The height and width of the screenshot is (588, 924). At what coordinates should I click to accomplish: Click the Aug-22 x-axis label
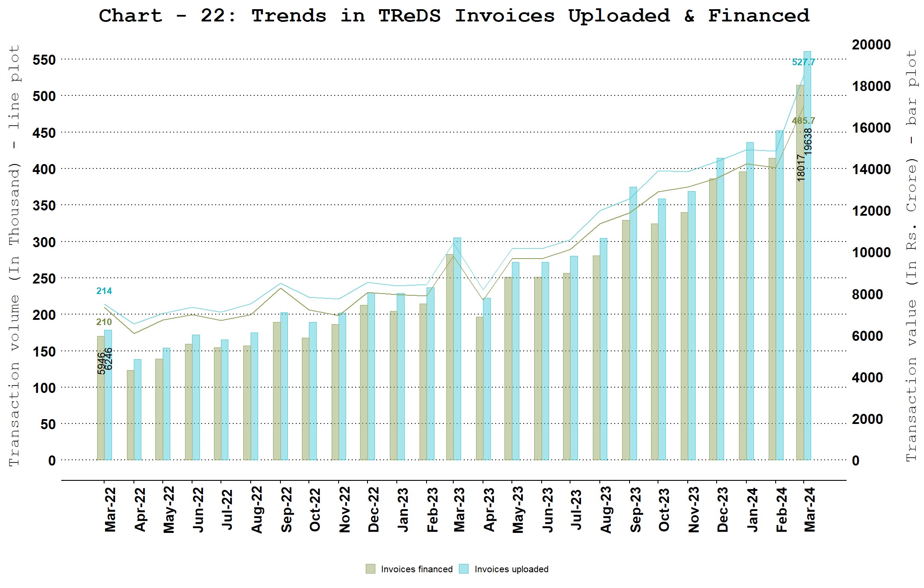tap(256, 510)
